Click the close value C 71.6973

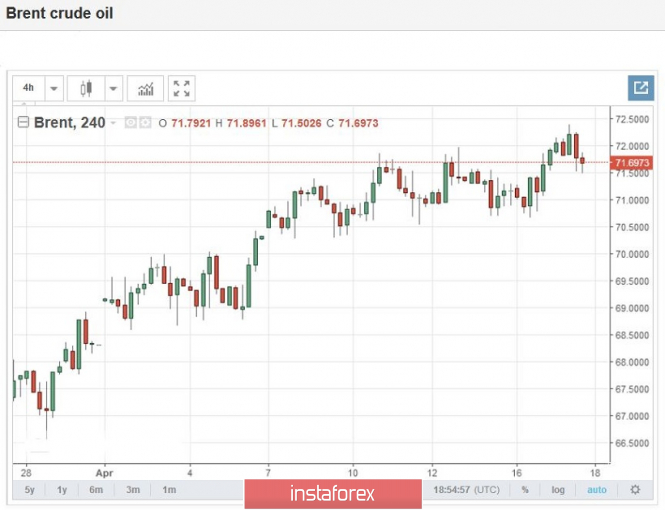(x=352, y=123)
